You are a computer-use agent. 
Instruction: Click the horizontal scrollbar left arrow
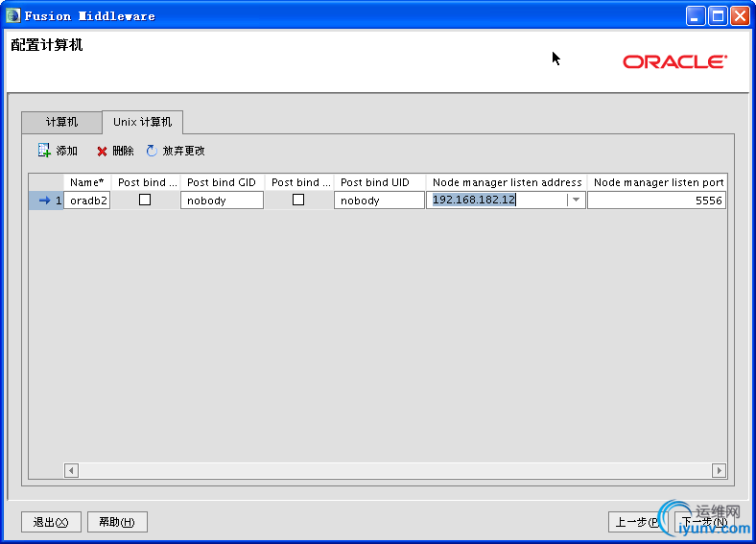pos(71,470)
